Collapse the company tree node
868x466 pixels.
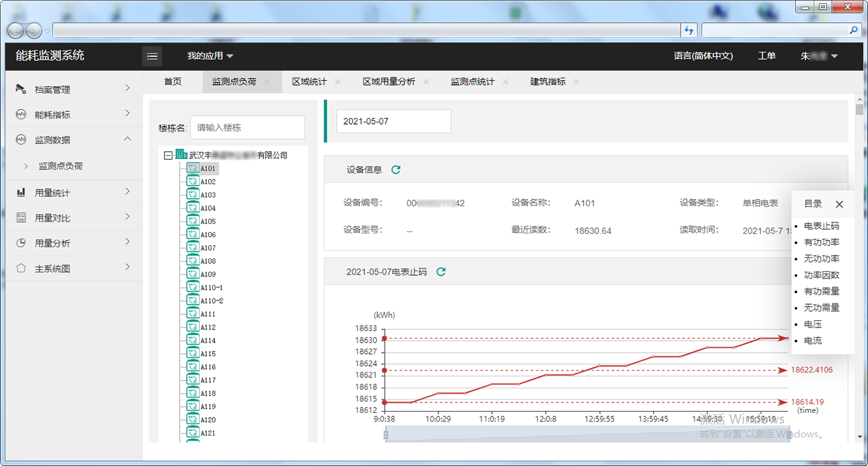pyautogui.click(x=168, y=155)
